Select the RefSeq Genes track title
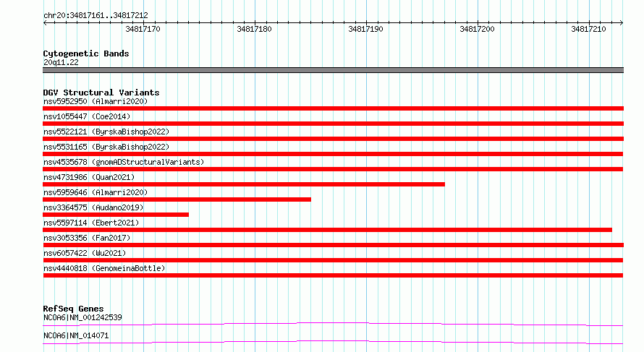Image resolution: width=644 pixels, height=352 pixels. point(73,309)
